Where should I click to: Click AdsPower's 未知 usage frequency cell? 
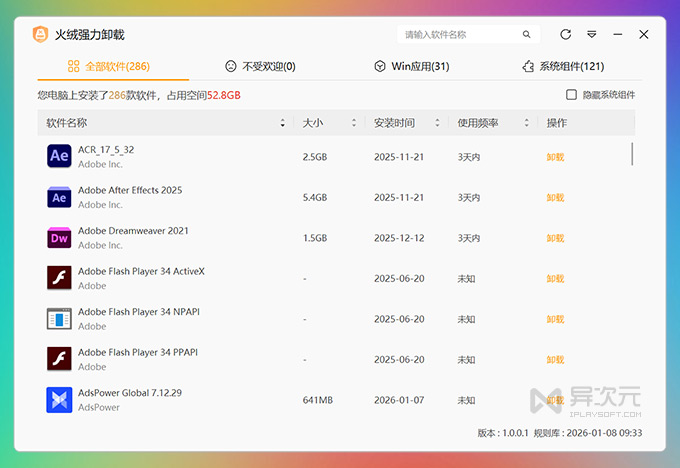click(x=466, y=400)
